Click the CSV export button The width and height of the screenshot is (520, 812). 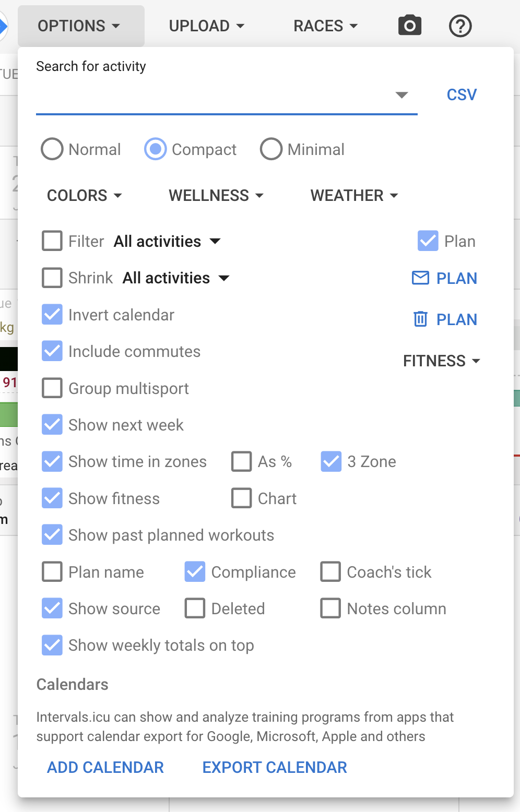point(462,94)
